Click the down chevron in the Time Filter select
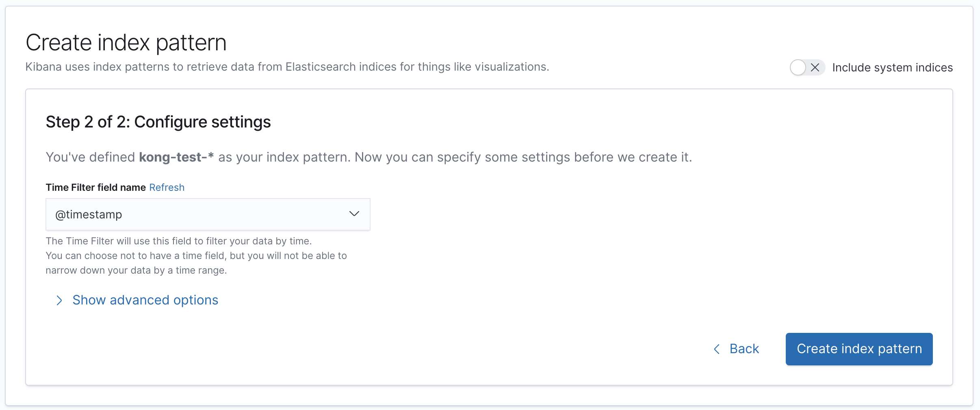 [354, 214]
